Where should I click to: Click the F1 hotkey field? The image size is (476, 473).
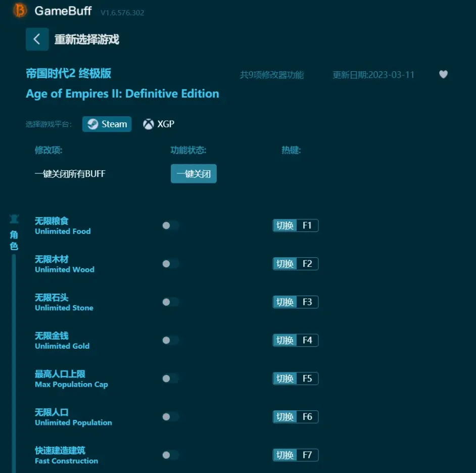(x=307, y=225)
